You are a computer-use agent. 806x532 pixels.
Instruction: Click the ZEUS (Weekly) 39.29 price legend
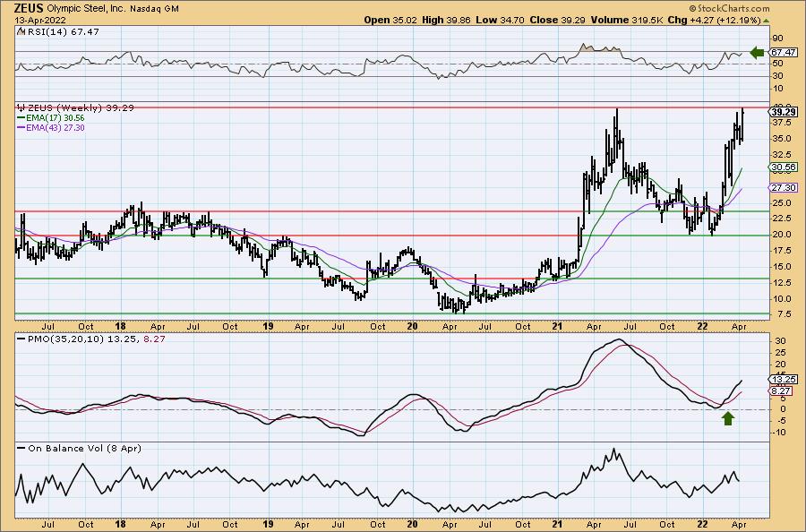(x=81, y=108)
